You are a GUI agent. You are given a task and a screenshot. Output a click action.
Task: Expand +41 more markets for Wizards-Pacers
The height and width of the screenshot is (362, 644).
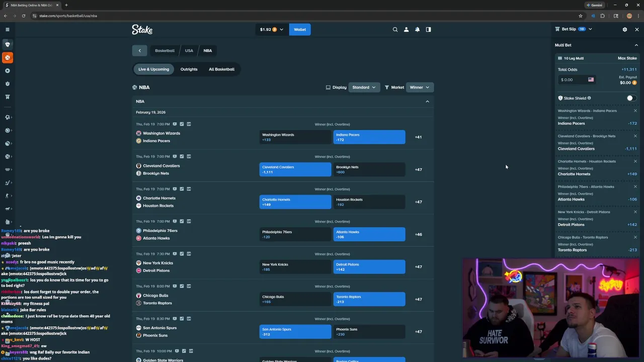(x=418, y=137)
